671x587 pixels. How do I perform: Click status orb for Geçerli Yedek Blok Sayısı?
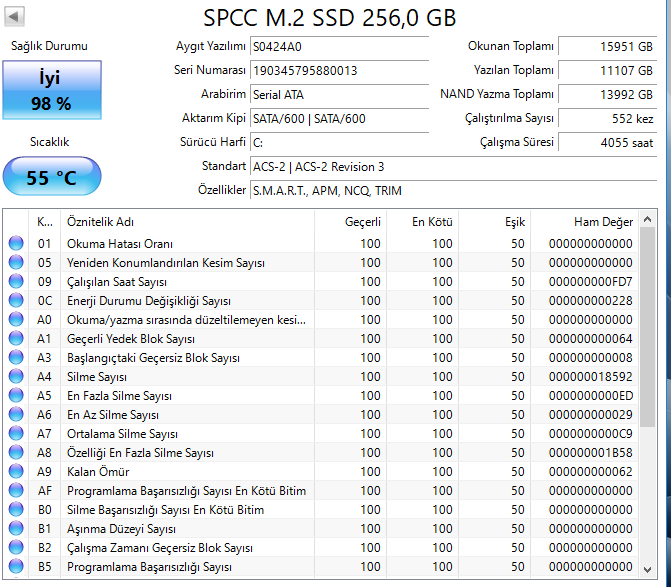pos(16,338)
